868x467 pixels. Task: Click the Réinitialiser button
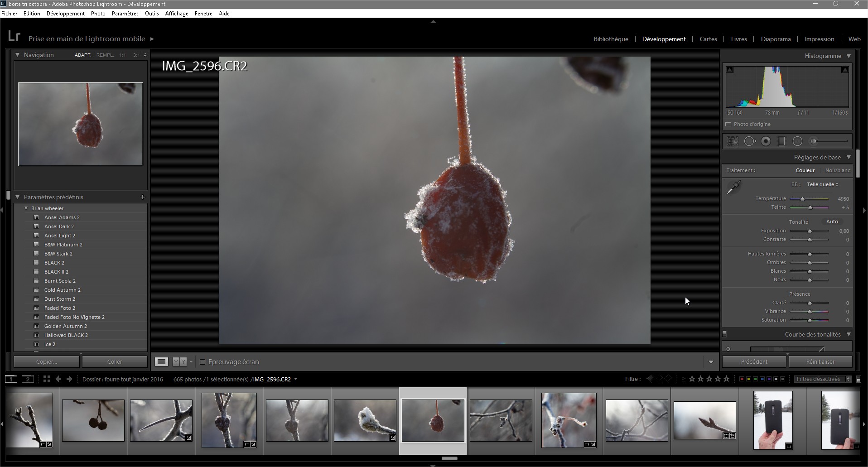tap(820, 362)
